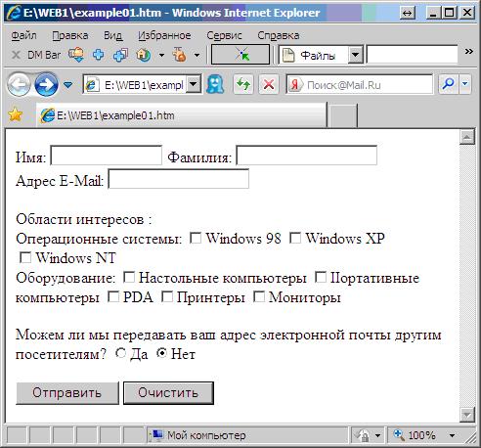Click the blue Forward navigation arrow

(x=46, y=85)
